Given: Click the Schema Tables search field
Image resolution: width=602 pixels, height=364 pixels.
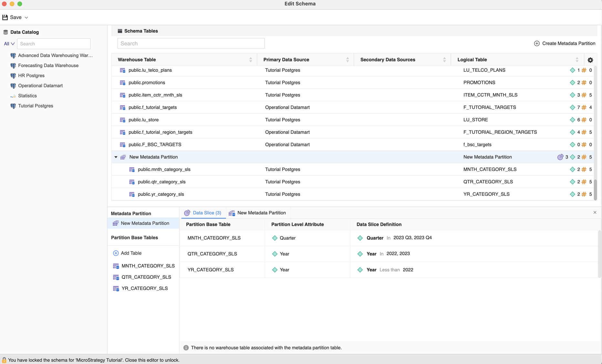Looking at the screenshot, I should coord(191,44).
